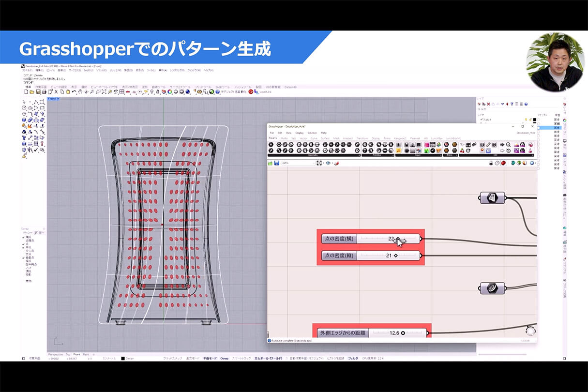Viewport: 588px width, 392px height.
Task: Click the padlock lock icon in Rhino toolbar
Action: [x=158, y=91]
